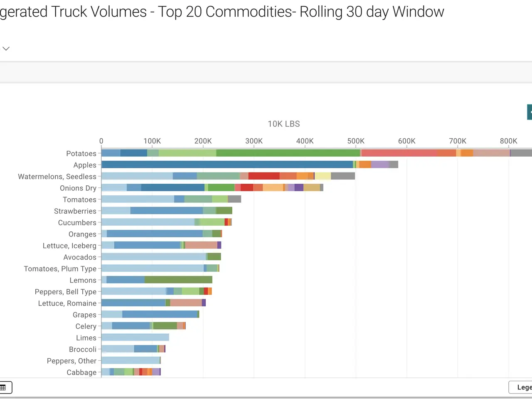
Task: Select the purple Onions Dry bar segment
Action: point(299,187)
